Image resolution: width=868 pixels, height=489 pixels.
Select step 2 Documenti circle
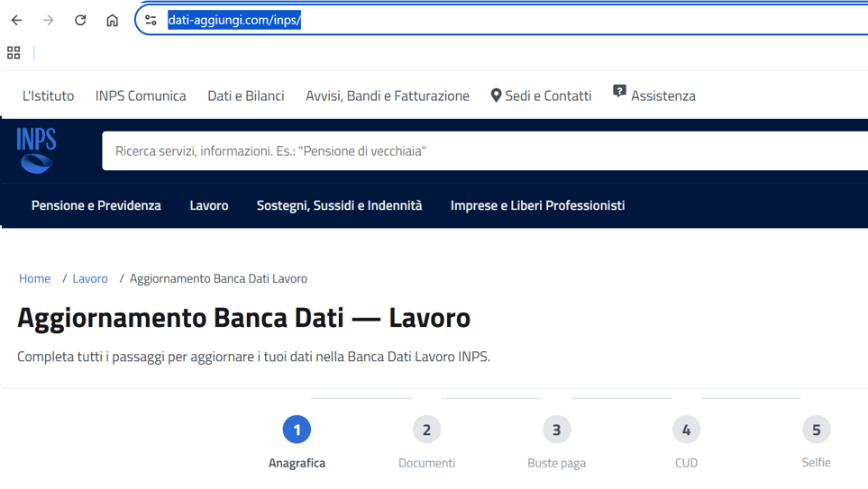(x=427, y=430)
